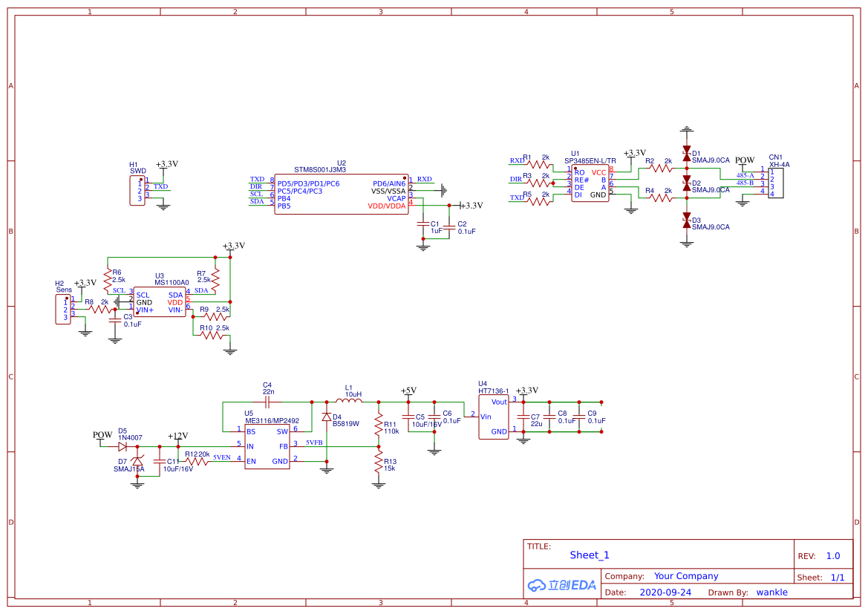
Task: Select the C11 10uF/16V capacitor symbol
Action: click(160, 461)
